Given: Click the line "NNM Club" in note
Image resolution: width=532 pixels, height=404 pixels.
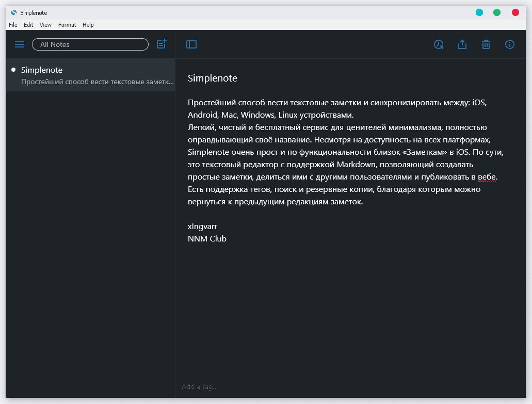Looking at the screenshot, I should (x=207, y=238).
